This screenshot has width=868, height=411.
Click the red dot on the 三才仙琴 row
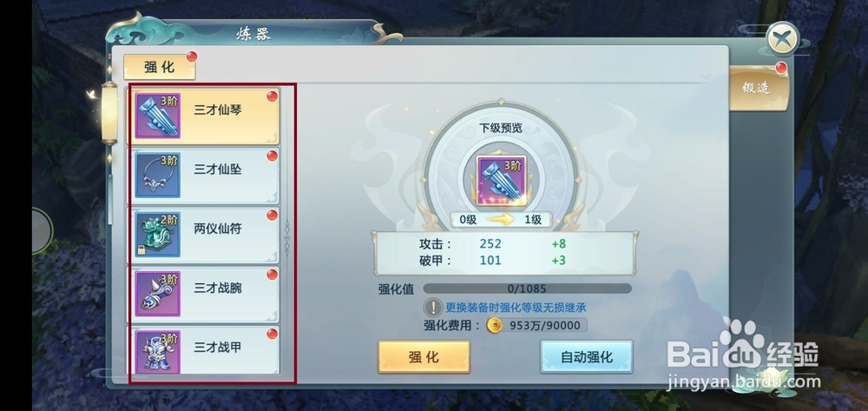coord(272,96)
